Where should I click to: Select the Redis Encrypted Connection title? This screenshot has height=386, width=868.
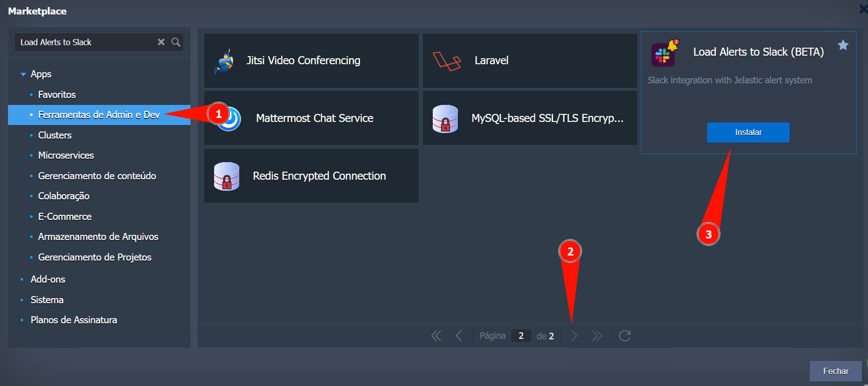319,176
